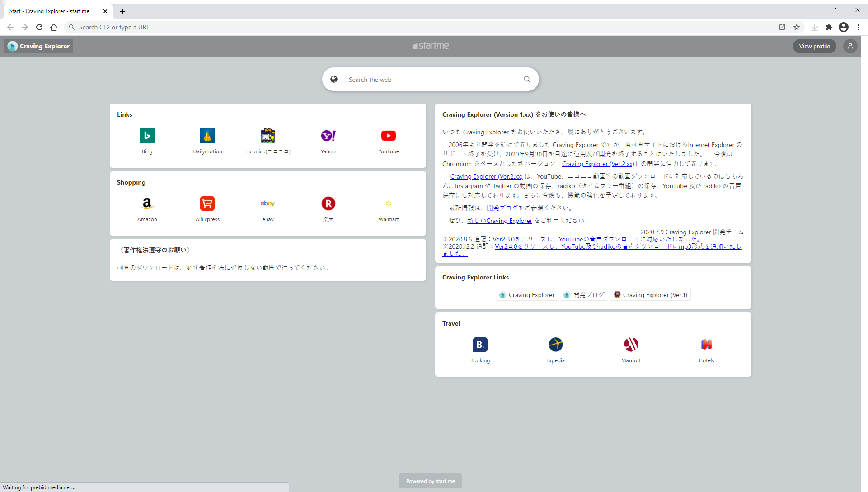Viewport: 868px width, 492px height.
Task: Open the first Craving Explorer (Ver.2.xx) link
Action: 598,164
